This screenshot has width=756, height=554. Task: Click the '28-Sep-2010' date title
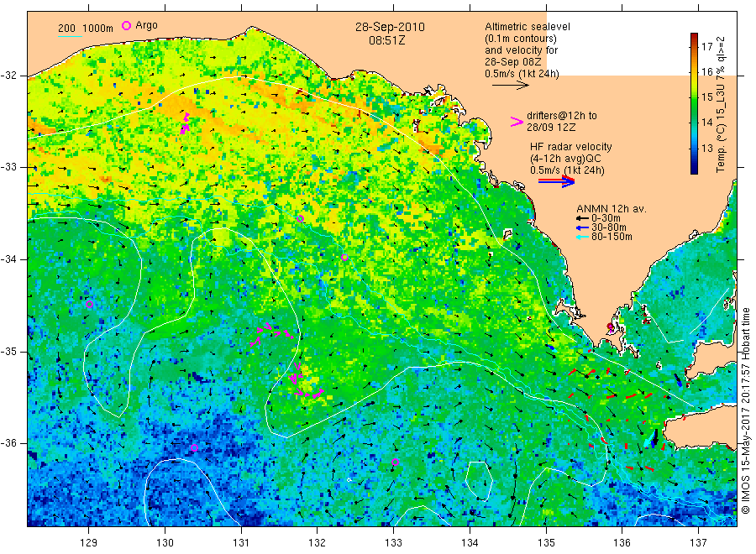(390, 27)
